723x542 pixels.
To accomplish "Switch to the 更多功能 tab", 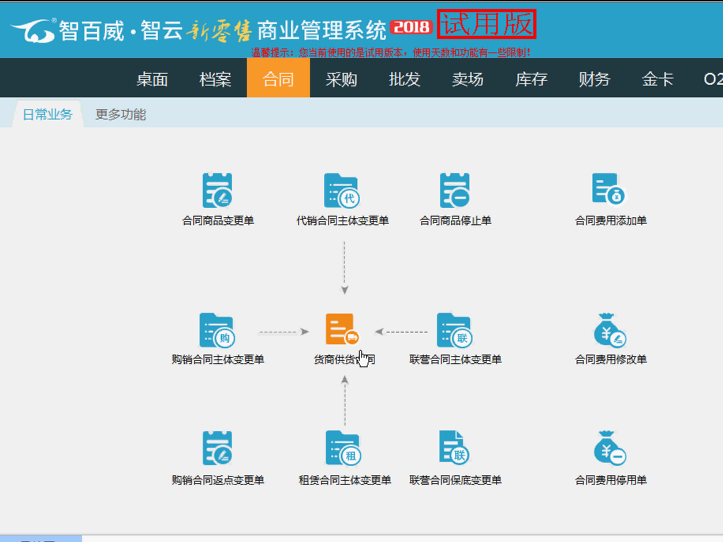I will tap(121, 114).
